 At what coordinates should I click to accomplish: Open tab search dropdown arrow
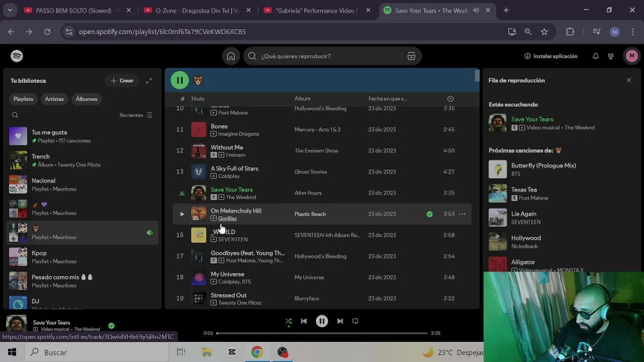(10, 10)
